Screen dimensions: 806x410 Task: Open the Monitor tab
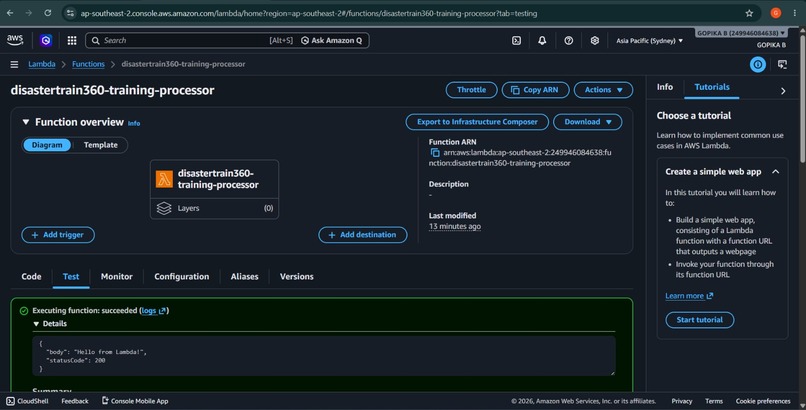tap(117, 276)
